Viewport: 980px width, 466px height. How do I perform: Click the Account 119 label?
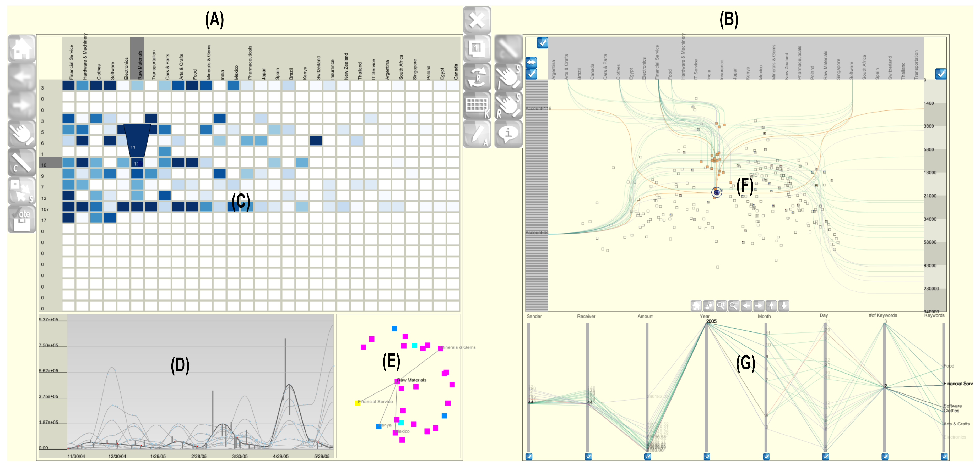click(538, 108)
